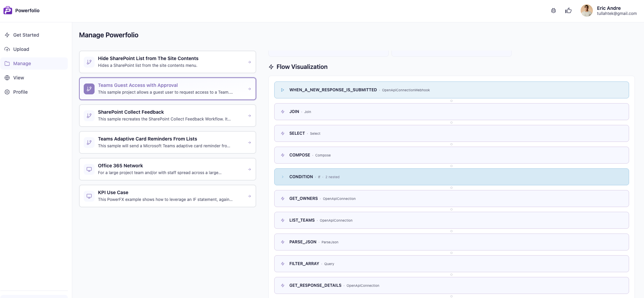This screenshot has width=644, height=298.
Task: Click the bug report icon in header
Action: click(x=554, y=11)
